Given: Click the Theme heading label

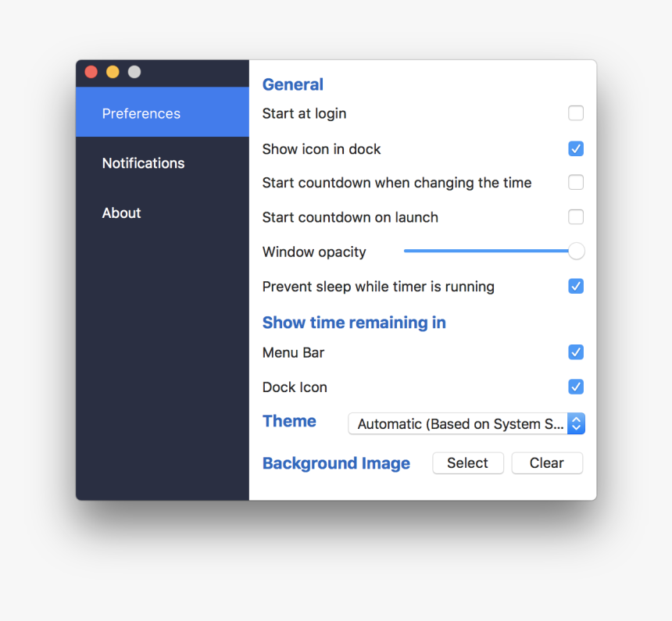Looking at the screenshot, I should (x=289, y=421).
